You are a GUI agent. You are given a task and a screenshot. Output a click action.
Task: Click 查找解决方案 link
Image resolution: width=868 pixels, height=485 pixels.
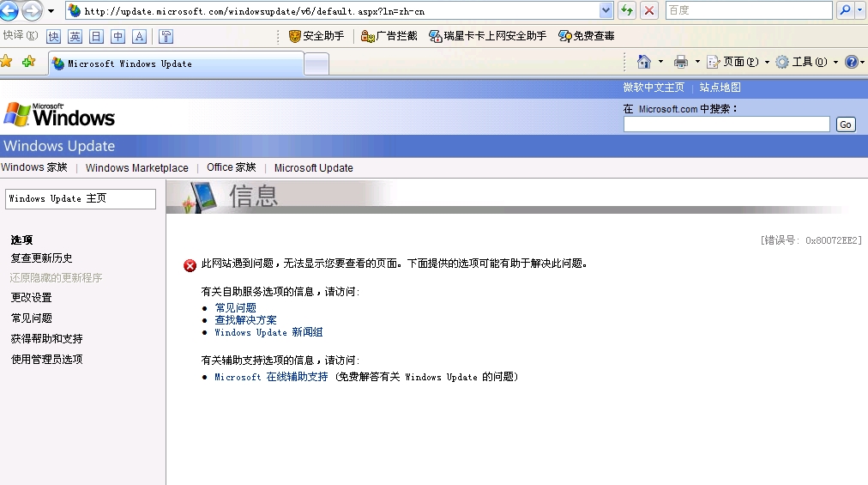point(246,320)
